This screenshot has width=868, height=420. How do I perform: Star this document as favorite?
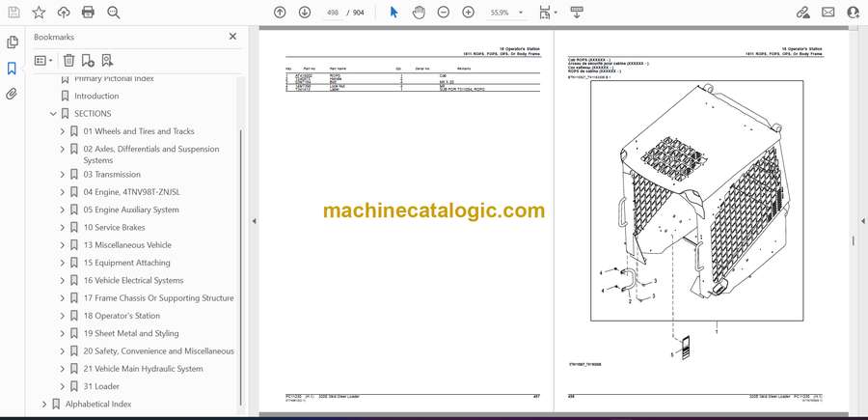tap(39, 13)
